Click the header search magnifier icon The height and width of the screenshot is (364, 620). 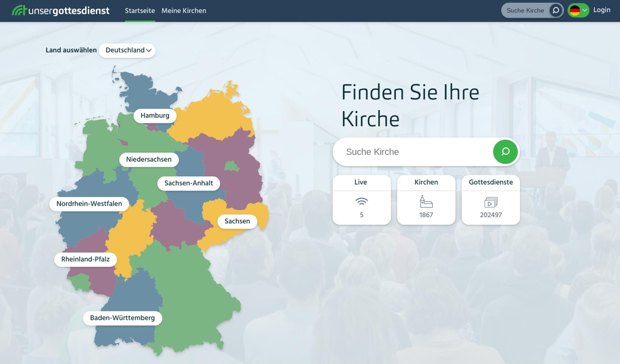pos(556,10)
